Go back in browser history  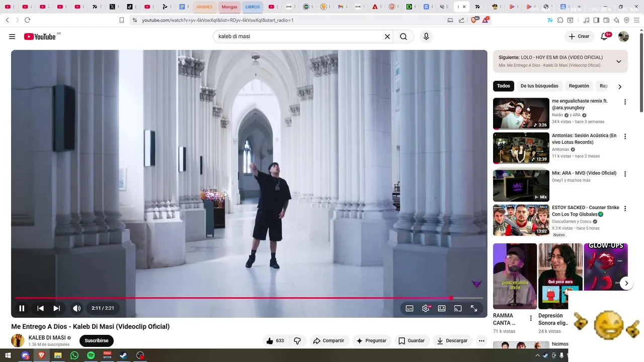coord(7,20)
